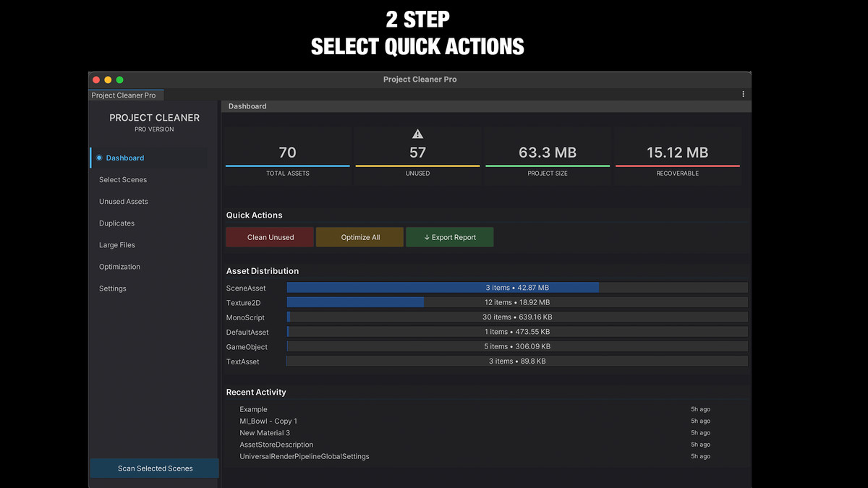Open the Optimization section

[x=118, y=266]
